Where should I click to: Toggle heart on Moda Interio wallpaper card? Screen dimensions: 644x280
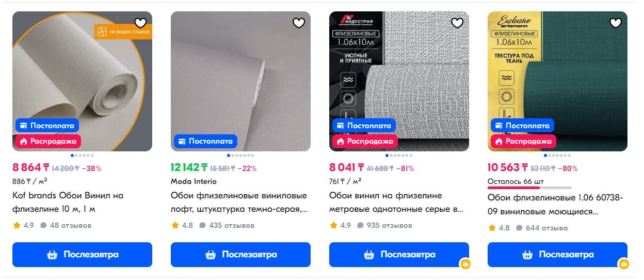299,23
